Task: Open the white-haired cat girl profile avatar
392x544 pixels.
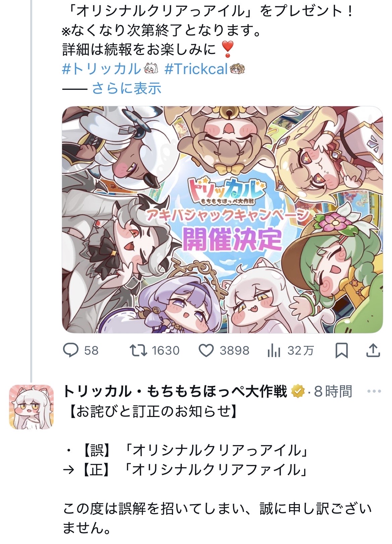Action: point(32,407)
